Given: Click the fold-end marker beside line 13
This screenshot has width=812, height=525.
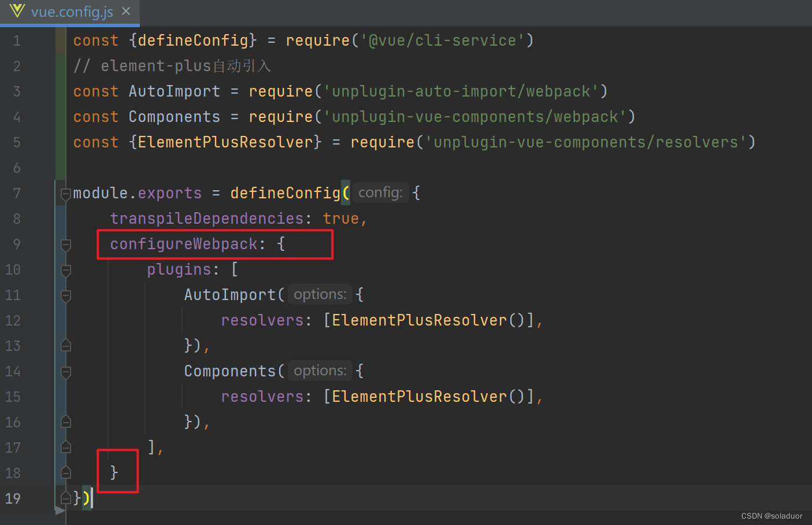Looking at the screenshot, I should pos(65,345).
